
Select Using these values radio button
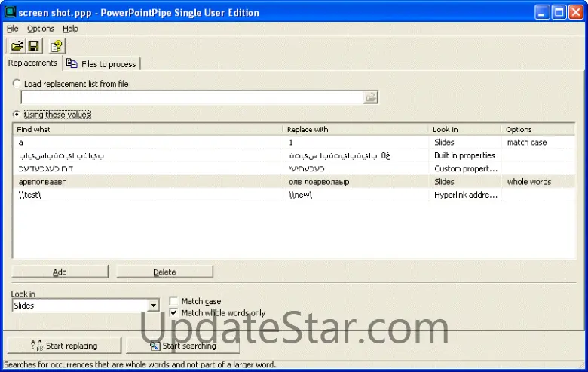tap(16, 114)
